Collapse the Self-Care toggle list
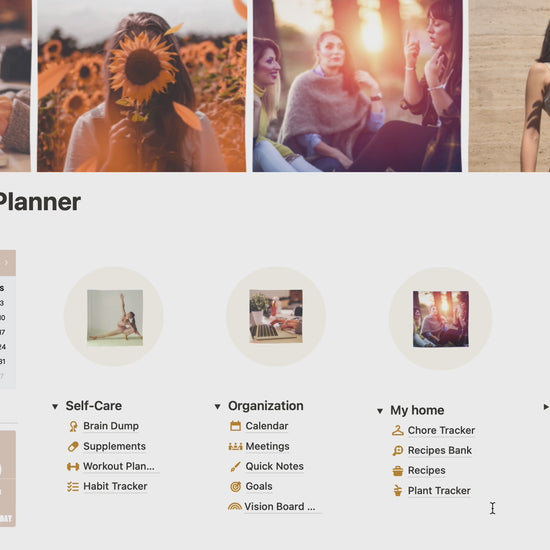This screenshot has height=550, width=550. [55, 407]
